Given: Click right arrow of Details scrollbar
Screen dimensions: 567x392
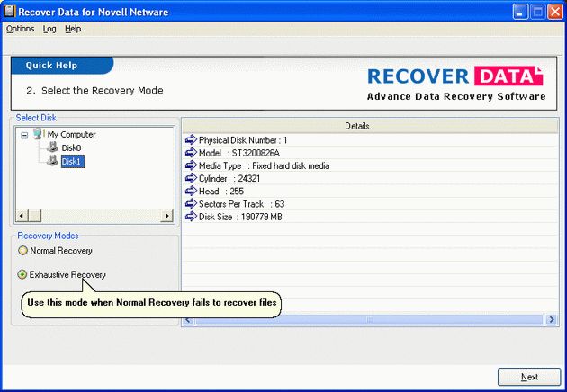Looking at the screenshot, I should tap(552, 319).
